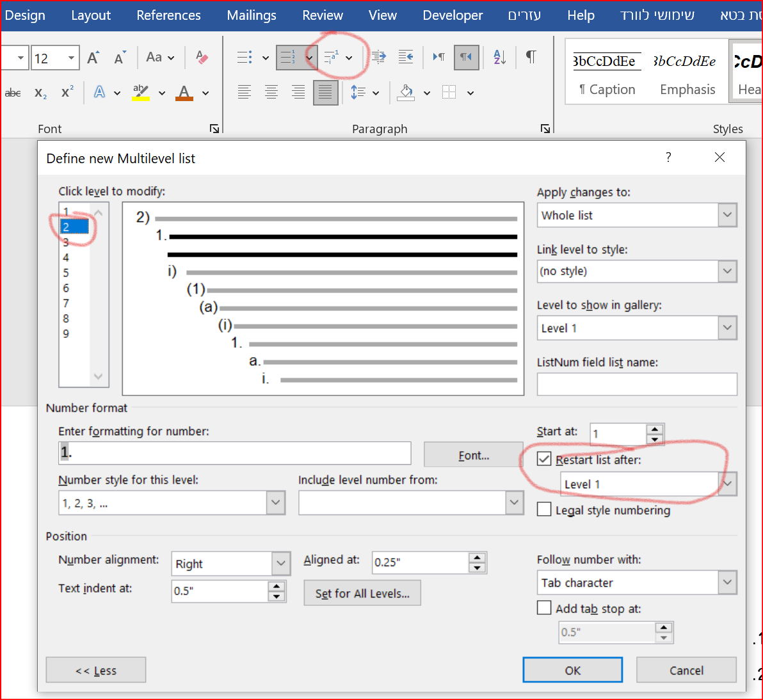763x700 pixels.
Task: Click the Justify alignment icon
Action: (325, 93)
